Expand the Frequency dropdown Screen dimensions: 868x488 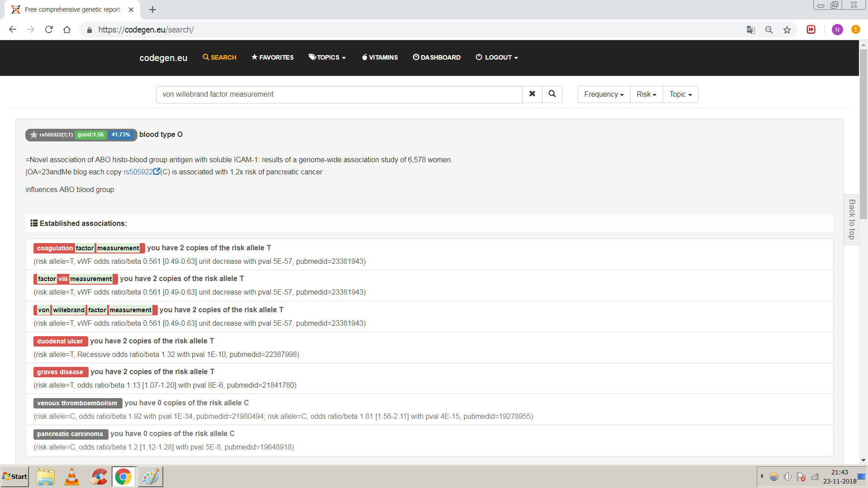click(x=604, y=94)
